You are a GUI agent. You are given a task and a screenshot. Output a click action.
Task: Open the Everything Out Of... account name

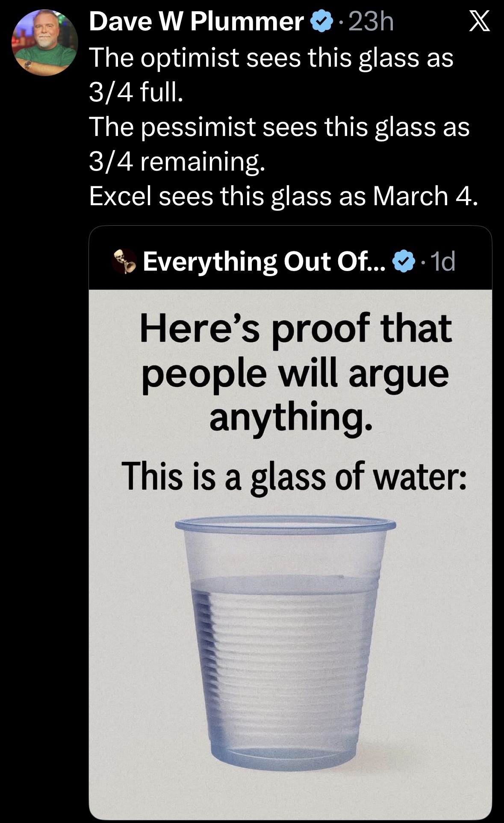point(264,261)
